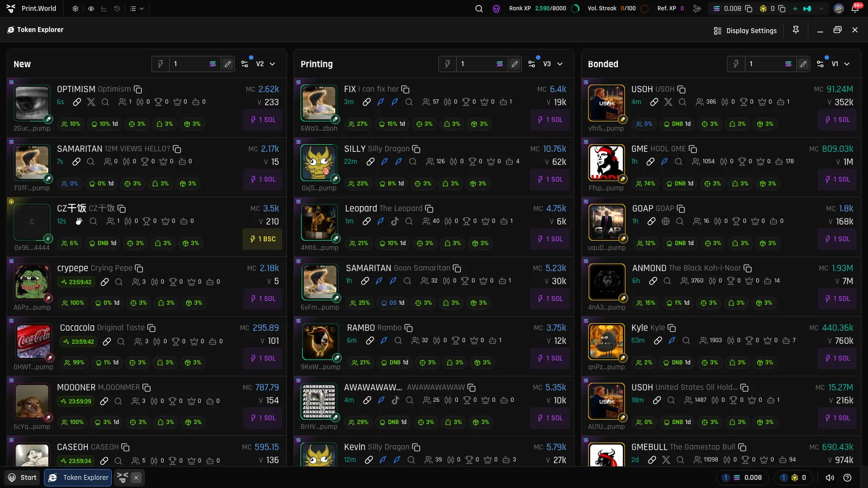Open notifications bell with 99+ badge

tap(855, 9)
